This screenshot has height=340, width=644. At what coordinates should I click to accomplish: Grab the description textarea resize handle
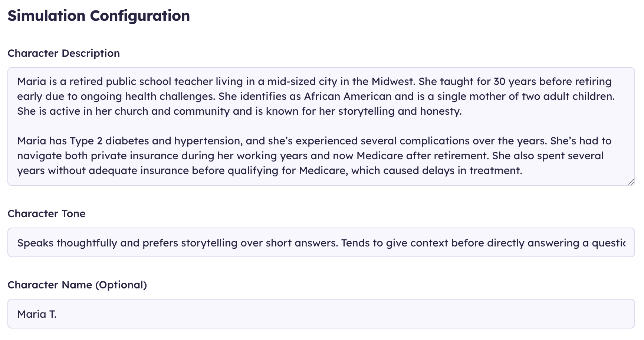631,182
